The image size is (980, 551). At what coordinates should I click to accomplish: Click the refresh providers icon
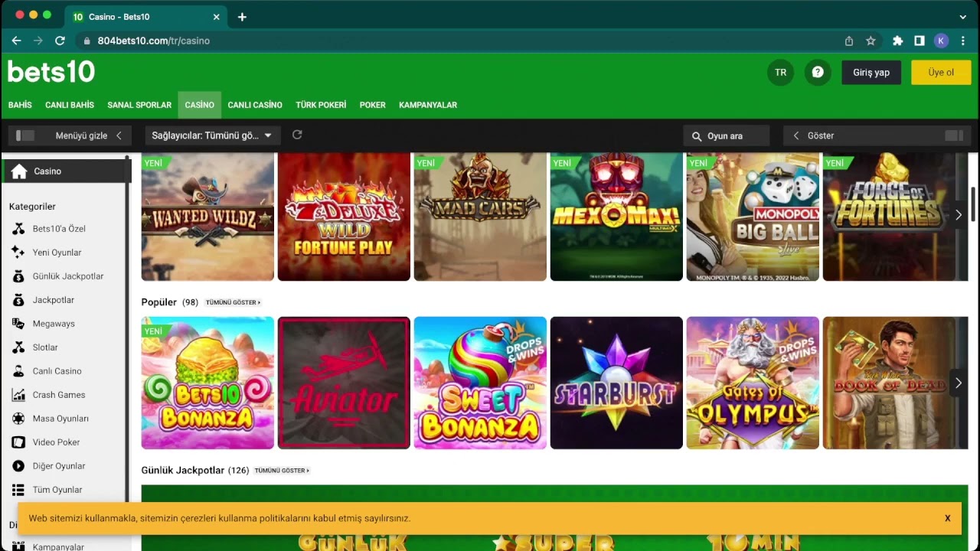[x=297, y=135]
